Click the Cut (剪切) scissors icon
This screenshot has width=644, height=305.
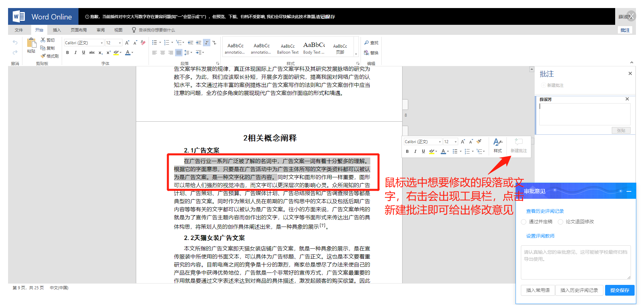tap(43, 40)
